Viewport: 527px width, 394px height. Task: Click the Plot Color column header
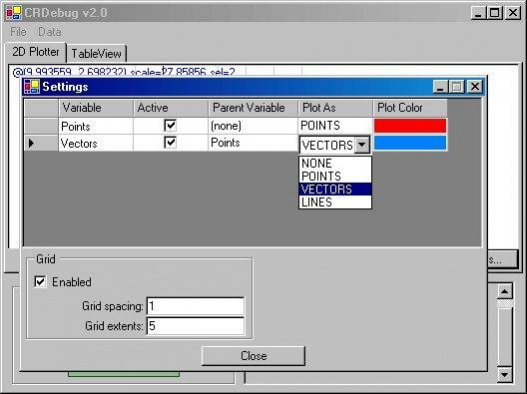pyautogui.click(x=410, y=108)
